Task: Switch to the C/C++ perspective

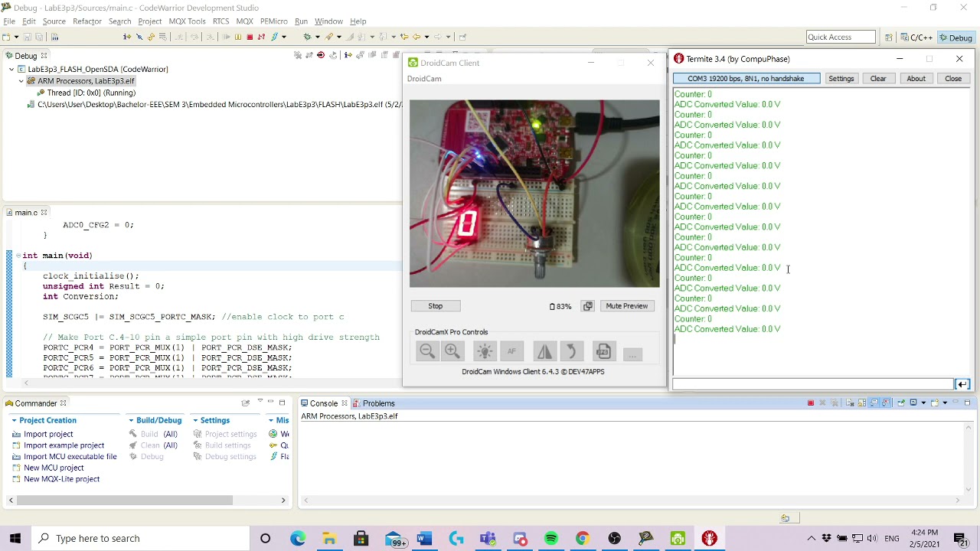Action: 916,37
